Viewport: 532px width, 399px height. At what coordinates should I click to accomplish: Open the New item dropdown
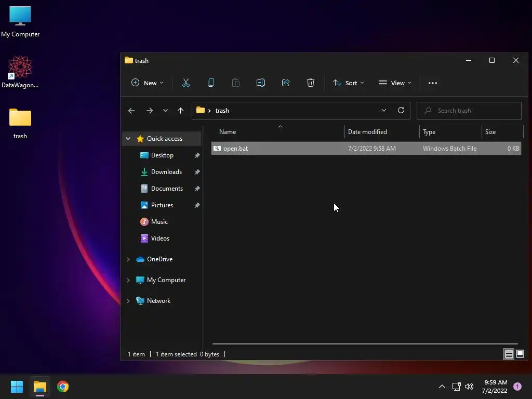pos(147,83)
